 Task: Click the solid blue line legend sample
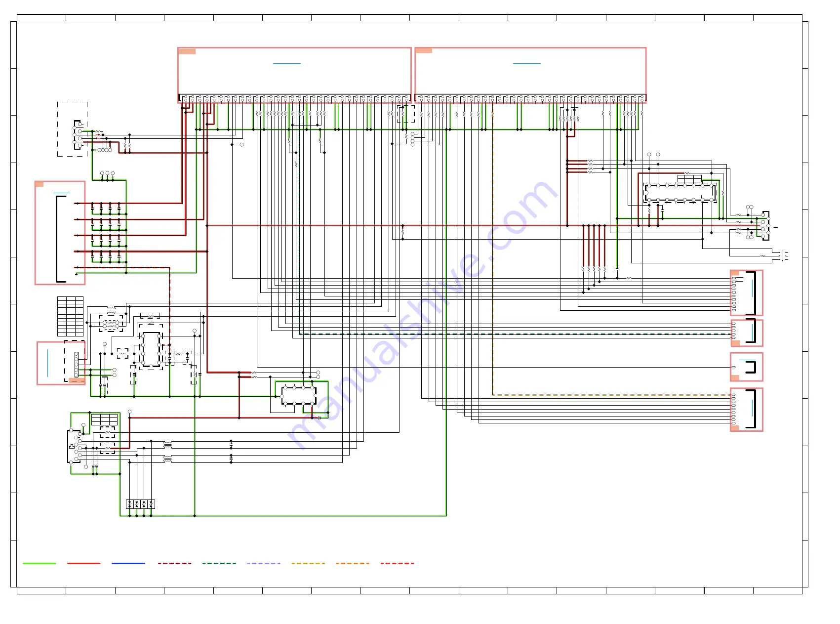tap(128, 563)
